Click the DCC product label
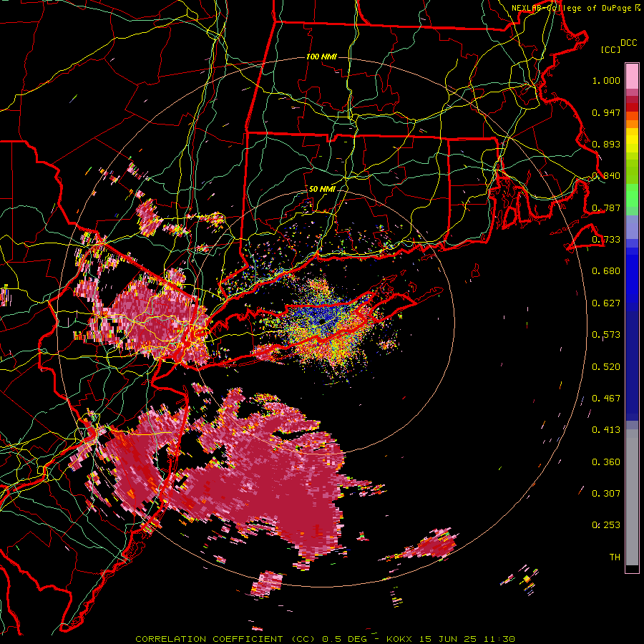The image size is (644, 644). (x=629, y=43)
